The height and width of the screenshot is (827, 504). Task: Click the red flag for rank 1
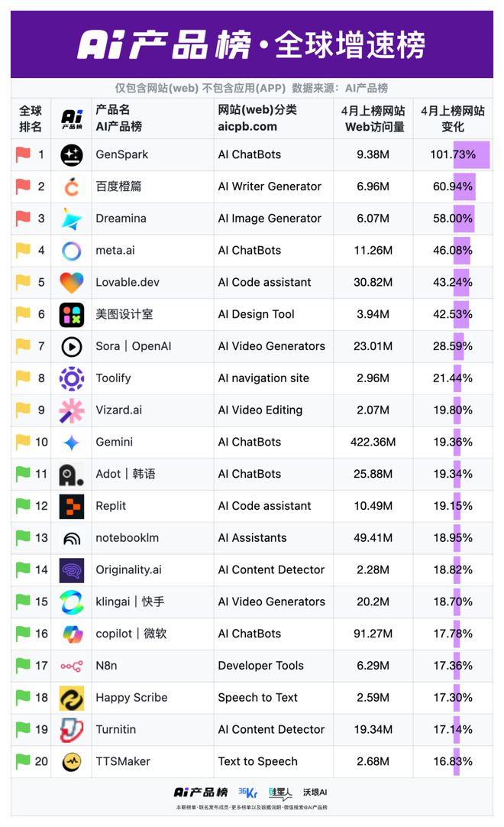click(23, 154)
